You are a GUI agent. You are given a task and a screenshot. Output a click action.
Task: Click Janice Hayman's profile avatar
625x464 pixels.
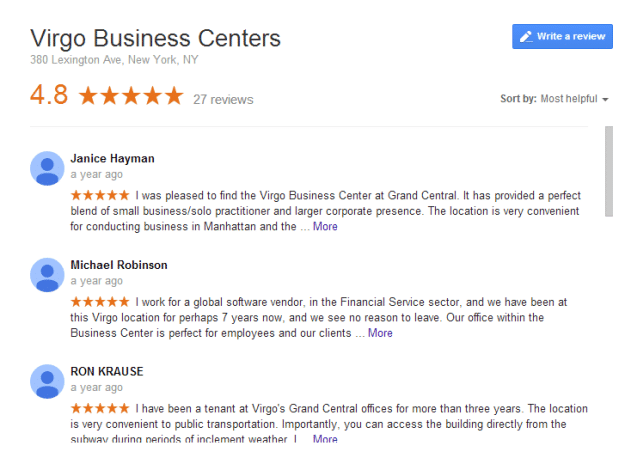click(47, 168)
